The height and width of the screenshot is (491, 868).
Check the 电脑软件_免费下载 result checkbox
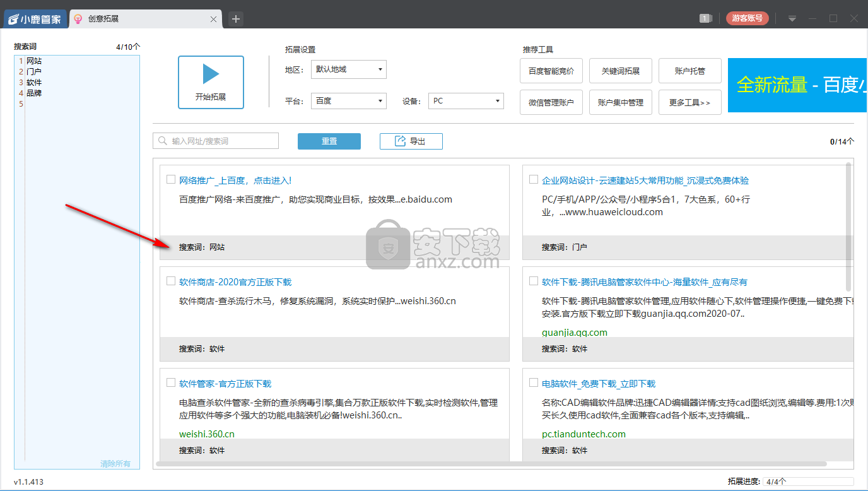coord(534,382)
